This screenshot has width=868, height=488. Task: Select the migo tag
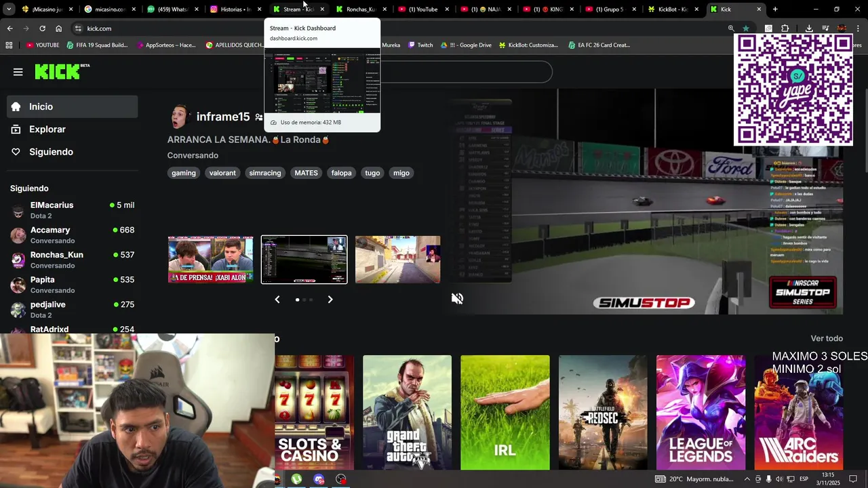click(401, 173)
